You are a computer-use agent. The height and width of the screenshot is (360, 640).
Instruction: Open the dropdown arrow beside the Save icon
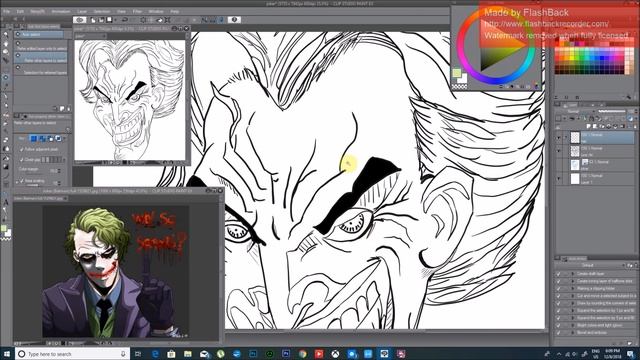tap(115, 20)
